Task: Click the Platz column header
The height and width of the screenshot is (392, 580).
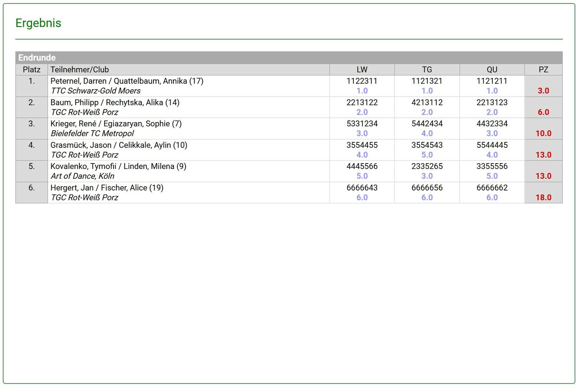Action: 32,70
